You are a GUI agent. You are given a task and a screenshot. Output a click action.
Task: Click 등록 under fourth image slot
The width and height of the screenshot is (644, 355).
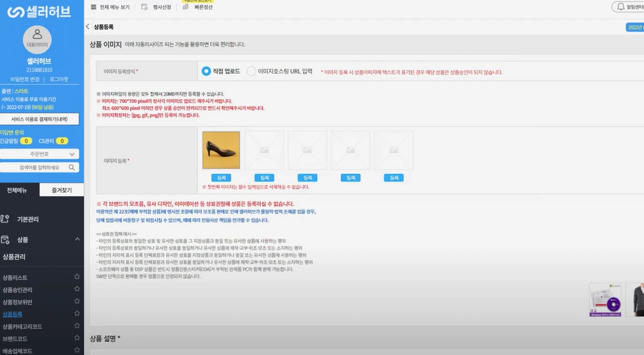point(350,177)
